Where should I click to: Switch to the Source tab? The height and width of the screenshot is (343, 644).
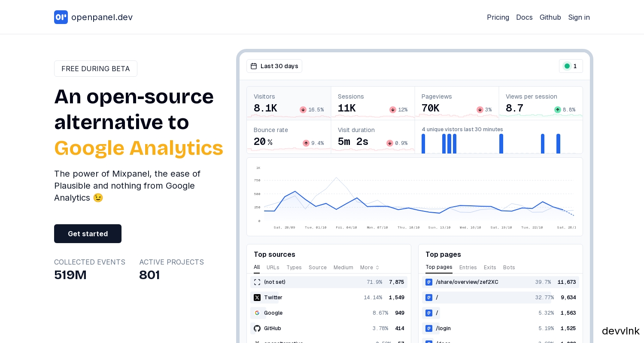(x=318, y=268)
